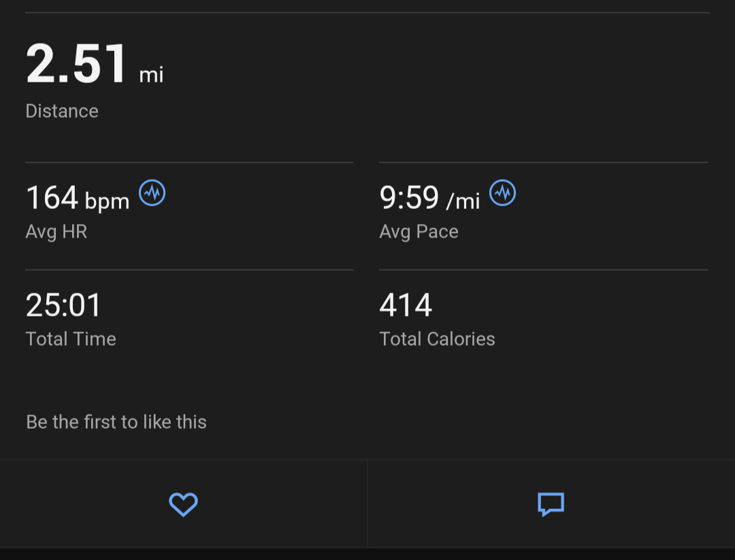735x560 pixels.
Task: Tap the heart icon to like the activity
Action: pyautogui.click(x=183, y=504)
